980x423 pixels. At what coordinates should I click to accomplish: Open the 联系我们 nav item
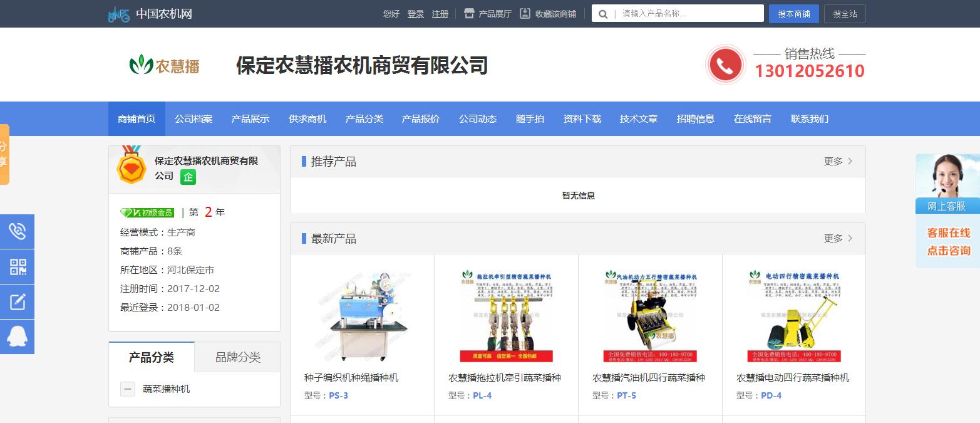pos(810,118)
